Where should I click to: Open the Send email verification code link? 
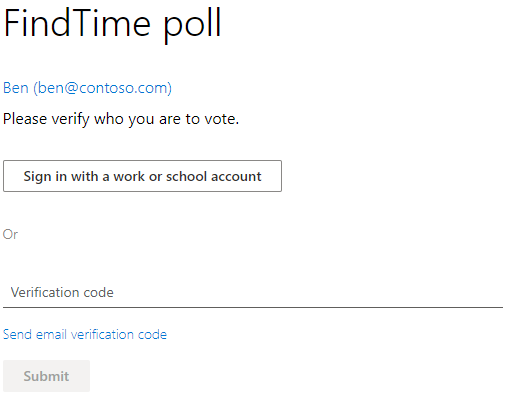pos(85,334)
